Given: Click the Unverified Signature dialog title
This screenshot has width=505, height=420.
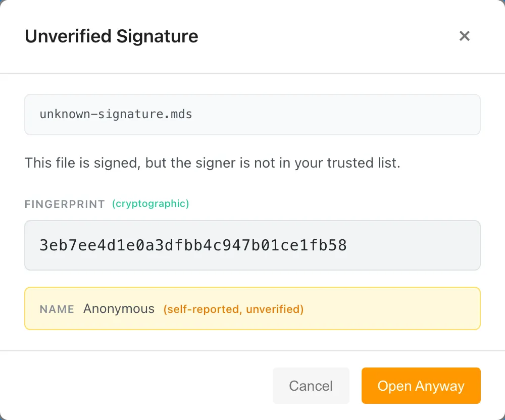Looking at the screenshot, I should click(x=112, y=36).
